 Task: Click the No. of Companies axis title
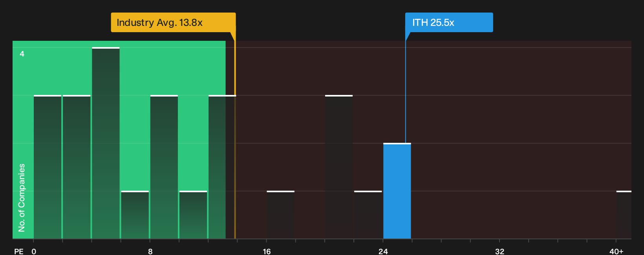tap(22, 198)
